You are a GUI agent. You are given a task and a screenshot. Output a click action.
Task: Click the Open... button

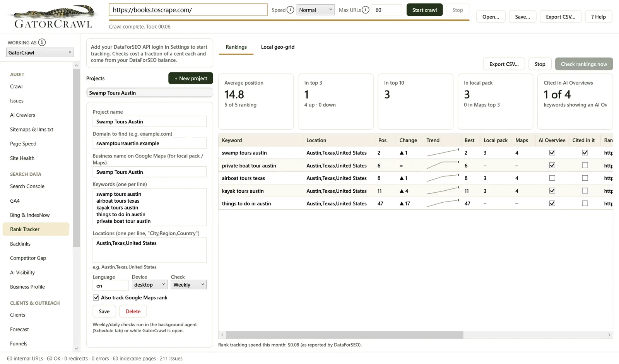(x=491, y=17)
